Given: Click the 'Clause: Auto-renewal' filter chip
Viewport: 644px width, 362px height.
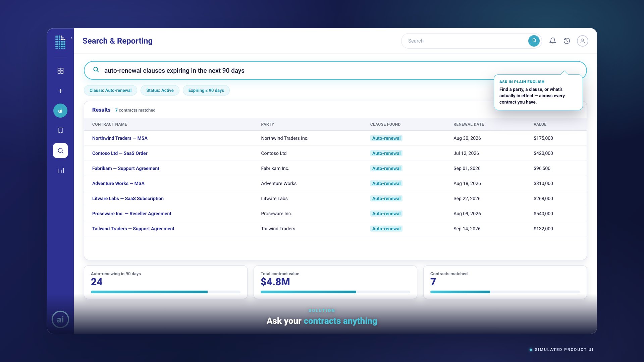Looking at the screenshot, I should (x=110, y=90).
